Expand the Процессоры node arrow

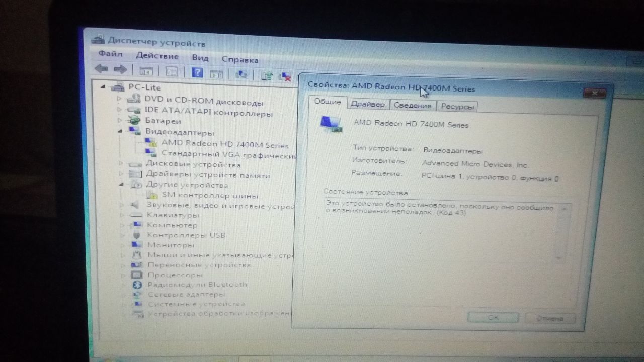123,275
